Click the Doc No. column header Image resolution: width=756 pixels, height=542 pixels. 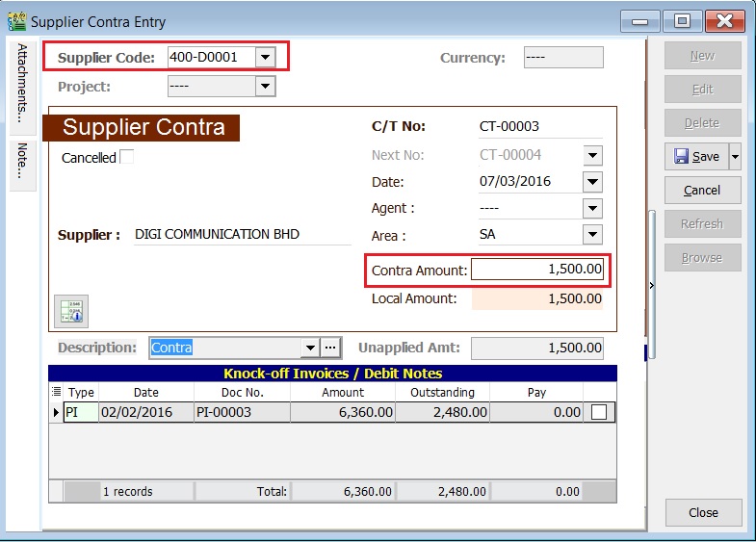242,392
